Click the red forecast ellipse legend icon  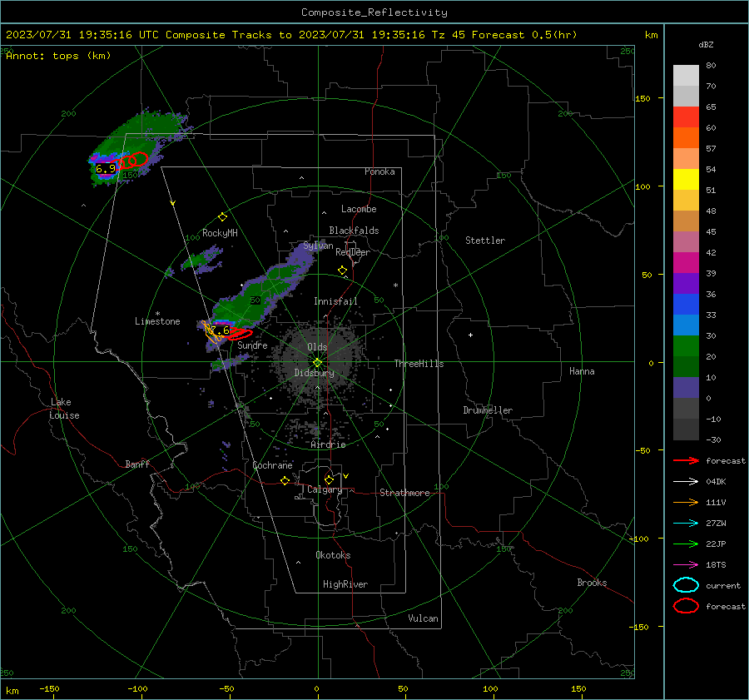coord(686,606)
